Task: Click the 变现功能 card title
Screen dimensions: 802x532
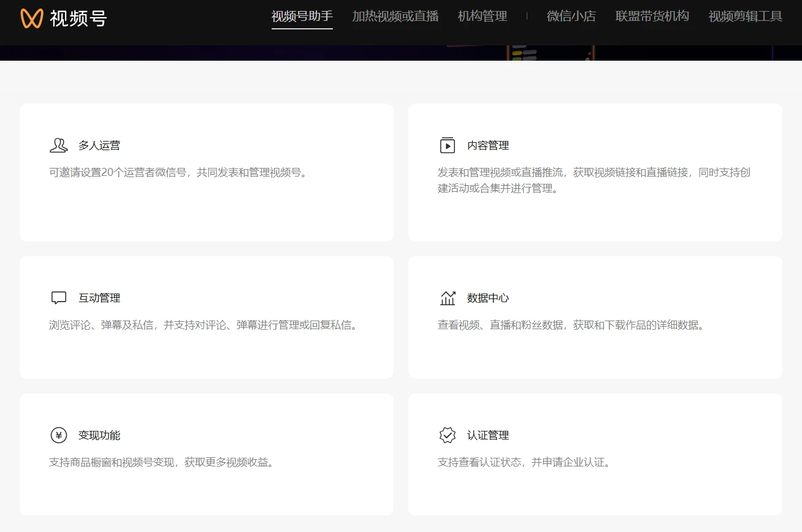Action: (99, 435)
